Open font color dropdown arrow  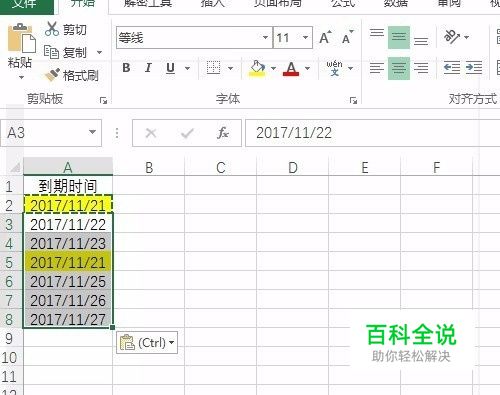click(x=307, y=68)
